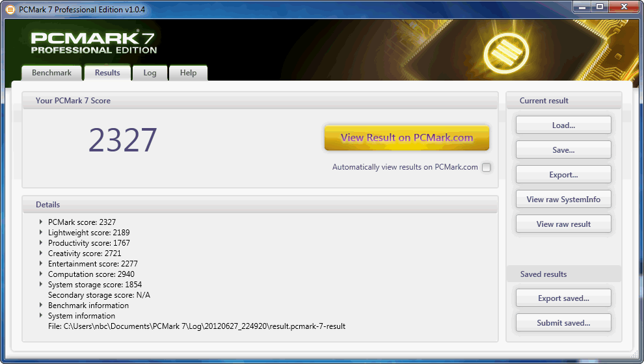Viewport: 644px width, 364px height.
Task: Expand the System storage score row
Action: pyautogui.click(x=41, y=284)
